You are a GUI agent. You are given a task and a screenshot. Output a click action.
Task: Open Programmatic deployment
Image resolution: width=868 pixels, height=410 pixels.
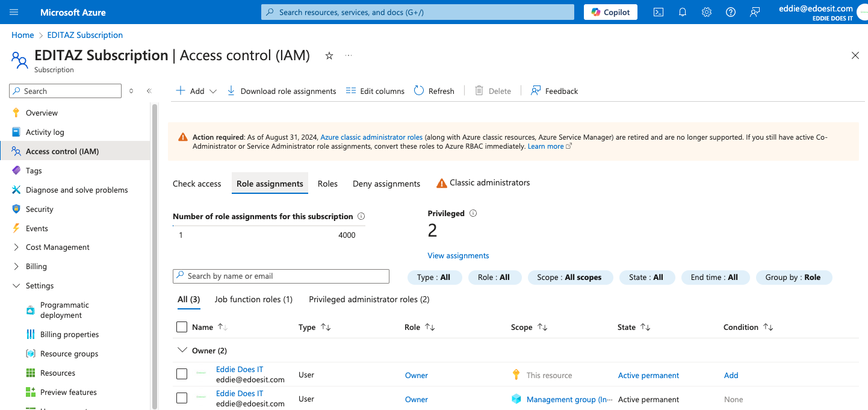tap(64, 310)
